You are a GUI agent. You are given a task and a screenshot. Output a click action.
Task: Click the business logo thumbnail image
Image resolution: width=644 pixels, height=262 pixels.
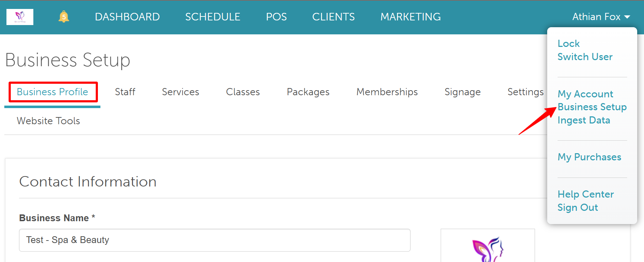[x=488, y=246]
